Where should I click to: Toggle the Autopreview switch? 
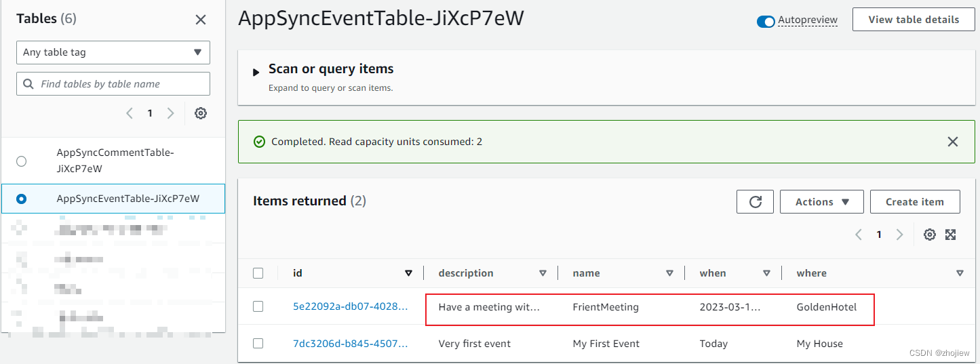[x=766, y=21]
